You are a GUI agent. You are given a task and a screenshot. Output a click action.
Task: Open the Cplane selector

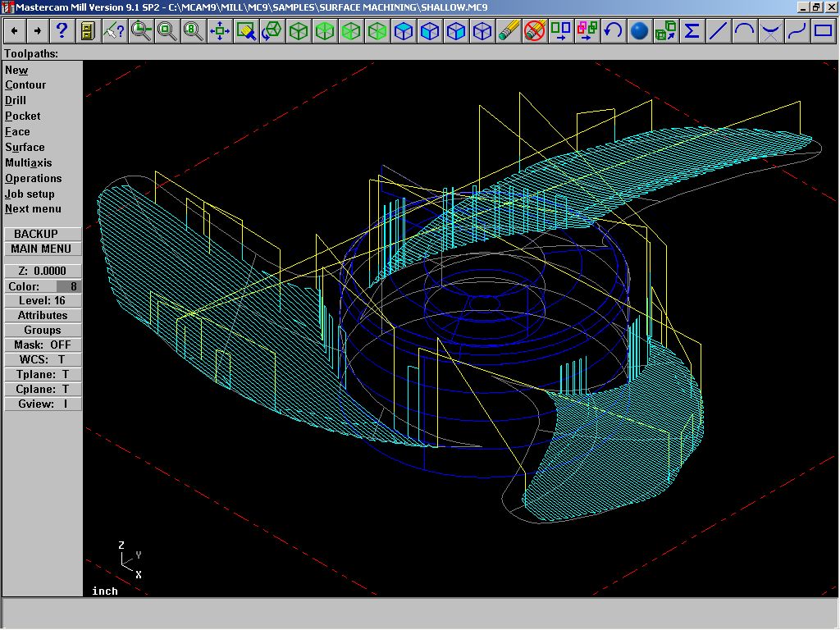(43, 389)
